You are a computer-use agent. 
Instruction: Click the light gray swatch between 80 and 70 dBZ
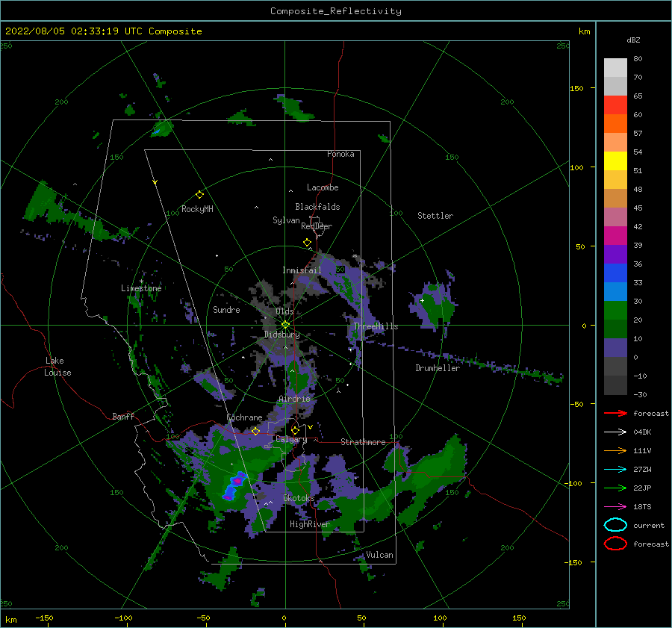(x=615, y=68)
